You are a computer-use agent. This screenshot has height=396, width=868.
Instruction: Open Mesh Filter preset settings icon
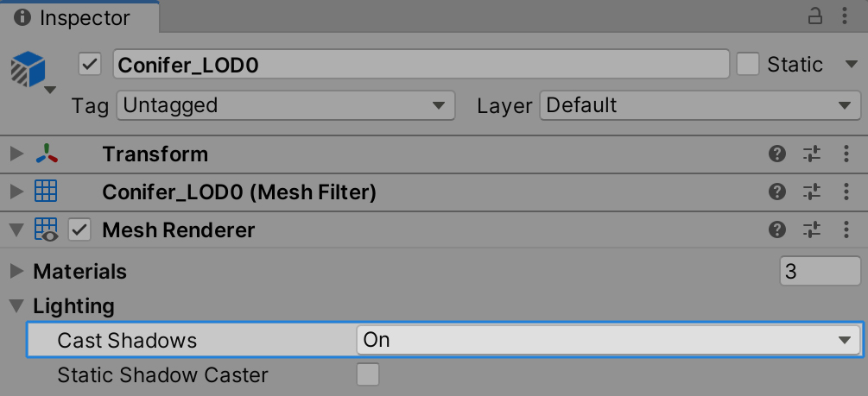coord(812,192)
